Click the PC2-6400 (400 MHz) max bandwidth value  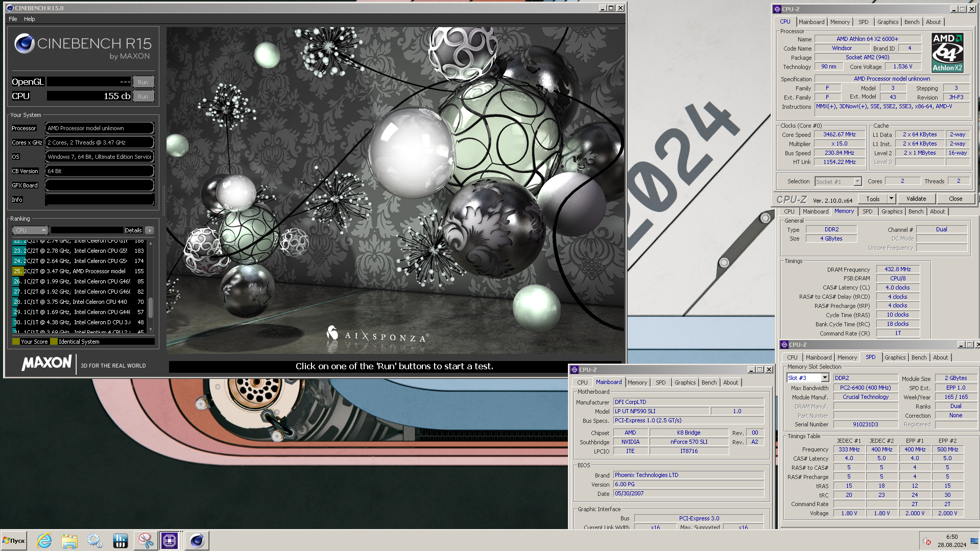point(866,388)
